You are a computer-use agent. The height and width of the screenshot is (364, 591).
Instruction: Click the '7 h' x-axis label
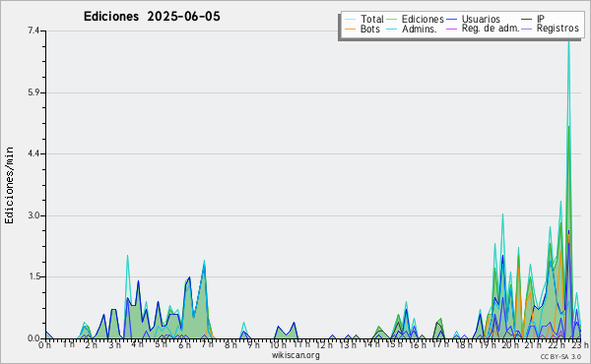click(207, 344)
